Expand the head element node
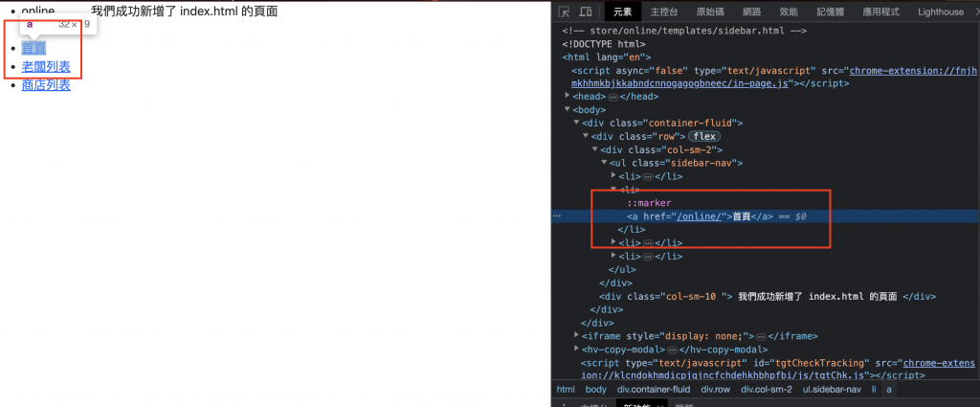Screen dimensions: 980x407 click(568, 96)
